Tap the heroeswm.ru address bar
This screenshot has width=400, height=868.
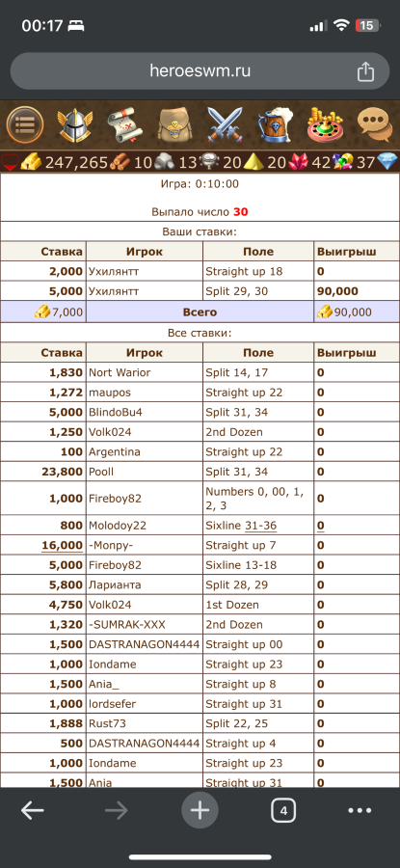[200, 70]
